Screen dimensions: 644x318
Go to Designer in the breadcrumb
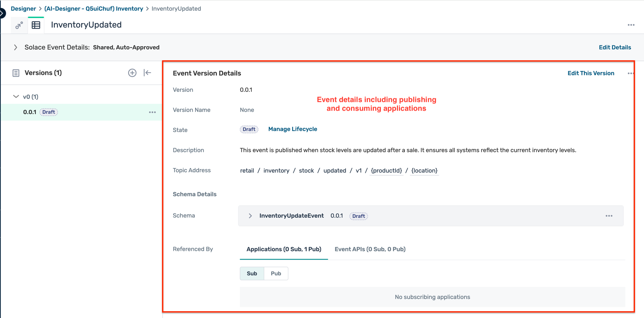(23, 9)
